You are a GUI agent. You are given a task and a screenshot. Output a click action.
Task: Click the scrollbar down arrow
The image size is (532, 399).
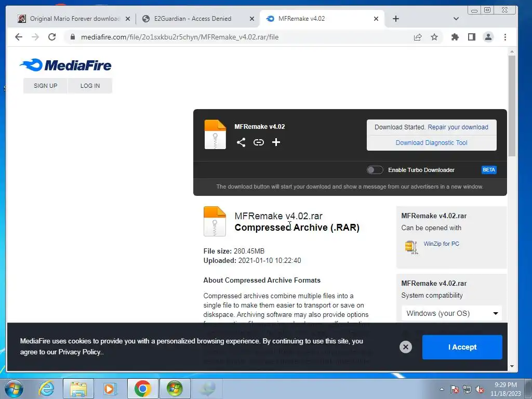512,366
